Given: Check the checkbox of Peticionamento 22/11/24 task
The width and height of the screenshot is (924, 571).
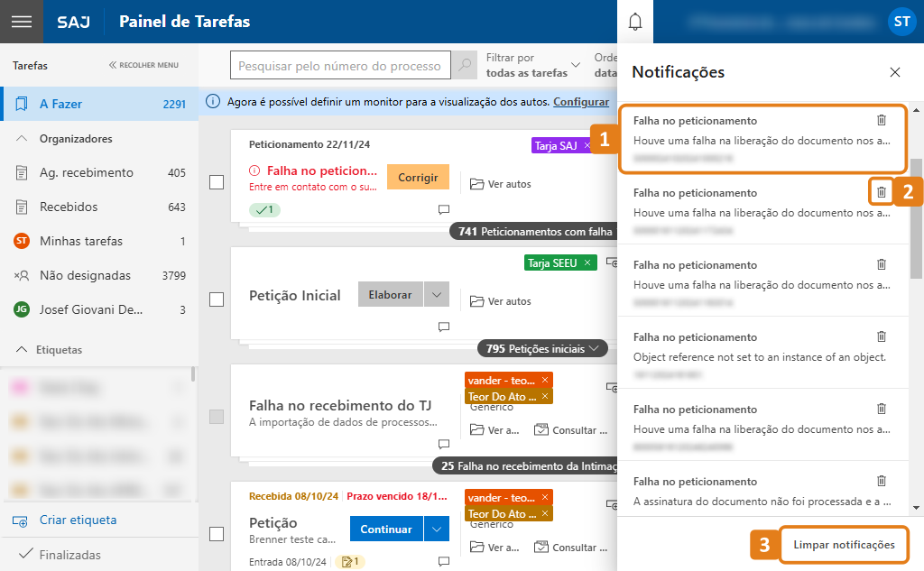Looking at the screenshot, I should click(216, 180).
